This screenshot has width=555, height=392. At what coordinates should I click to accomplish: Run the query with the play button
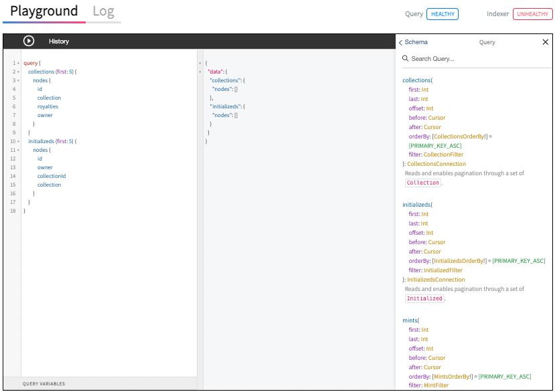pos(29,41)
